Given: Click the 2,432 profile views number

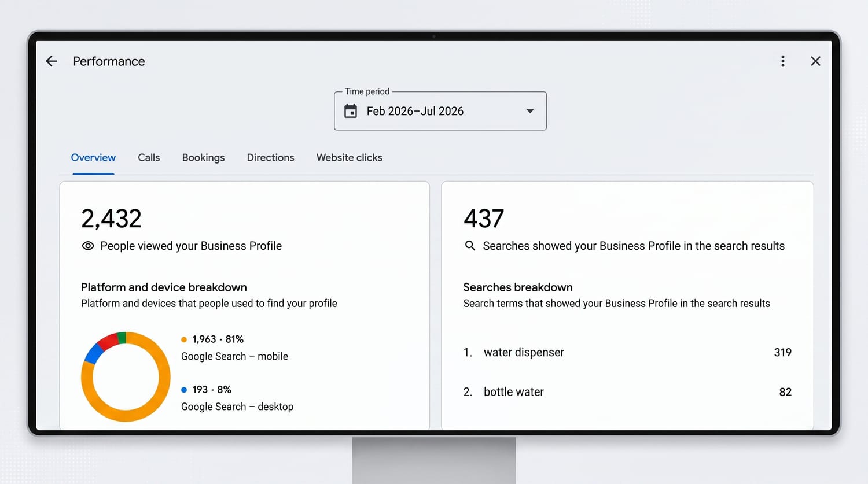Looking at the screenshot, I should click(x=111, y=219).
